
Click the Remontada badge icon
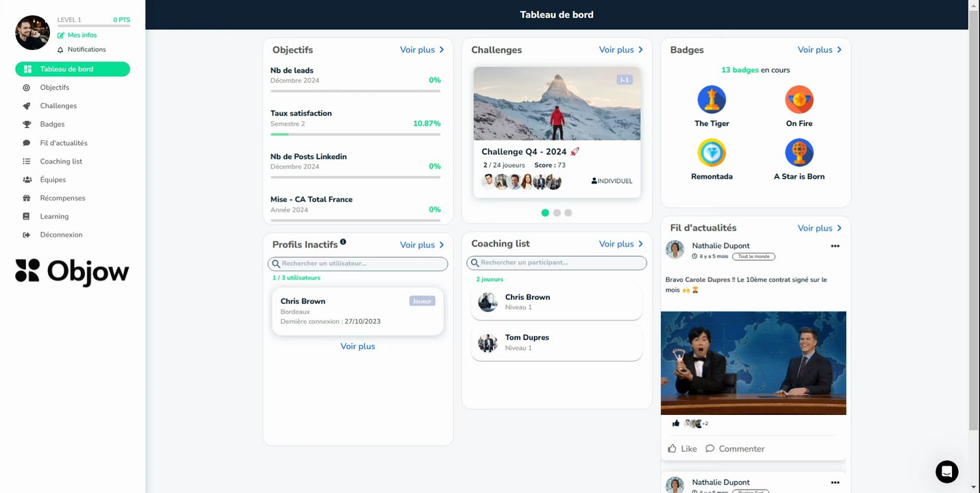(712, 152)
